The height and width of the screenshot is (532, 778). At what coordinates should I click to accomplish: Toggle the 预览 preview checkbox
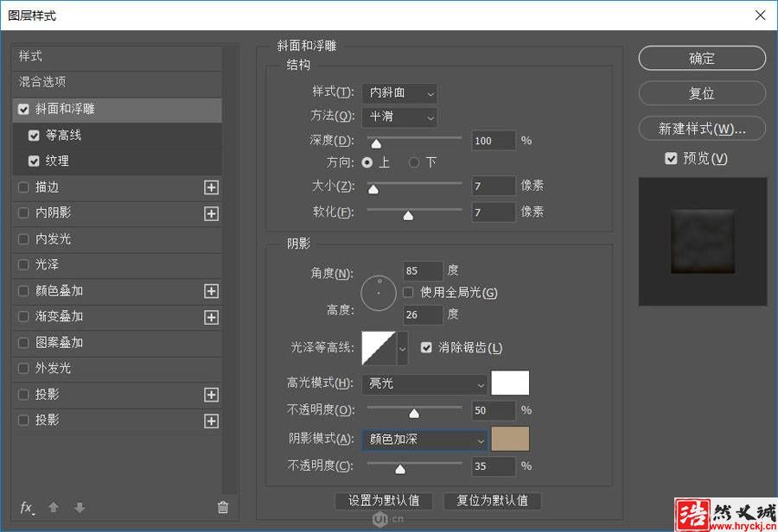671,159
